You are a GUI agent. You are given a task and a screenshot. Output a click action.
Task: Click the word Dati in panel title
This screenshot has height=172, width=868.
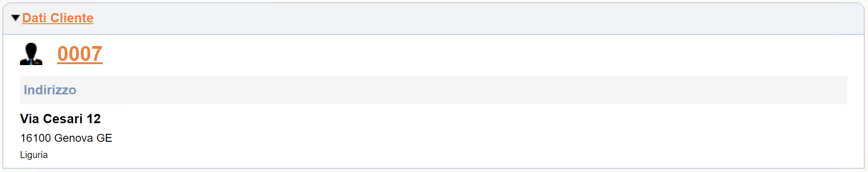pyautogui.click(x=34, y=18)
